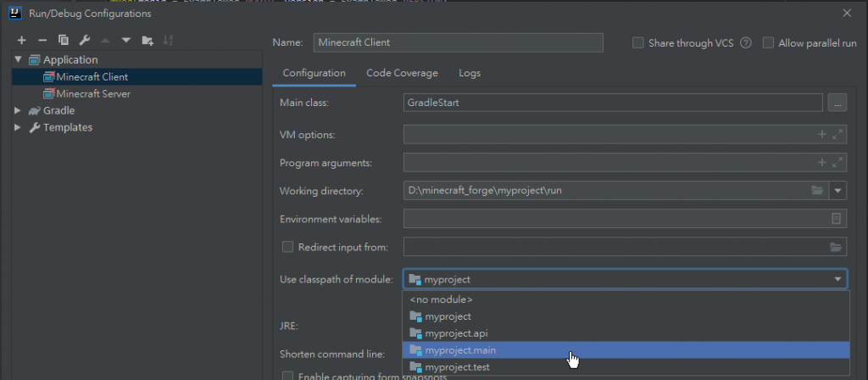Close the Run/Debug Configurations dialog
This screenshot has width=868, height=380.
(x=847, y=14)
